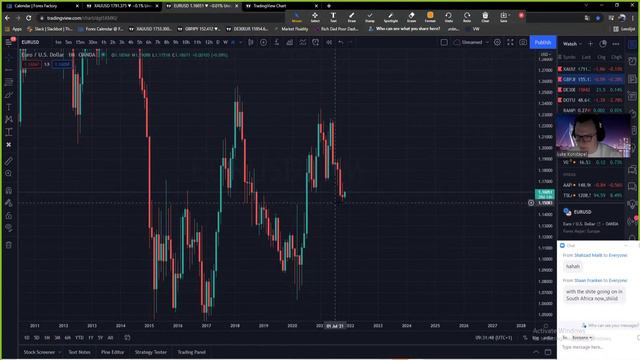Select the 15m timeframe
The width and height of the screenshot is (640, 360).
click(80, 42)
